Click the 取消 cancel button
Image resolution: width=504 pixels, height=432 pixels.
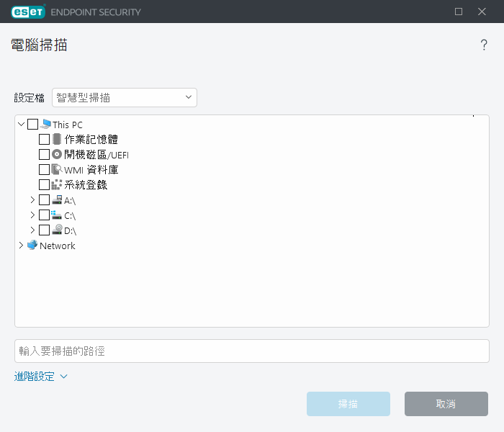446,404
